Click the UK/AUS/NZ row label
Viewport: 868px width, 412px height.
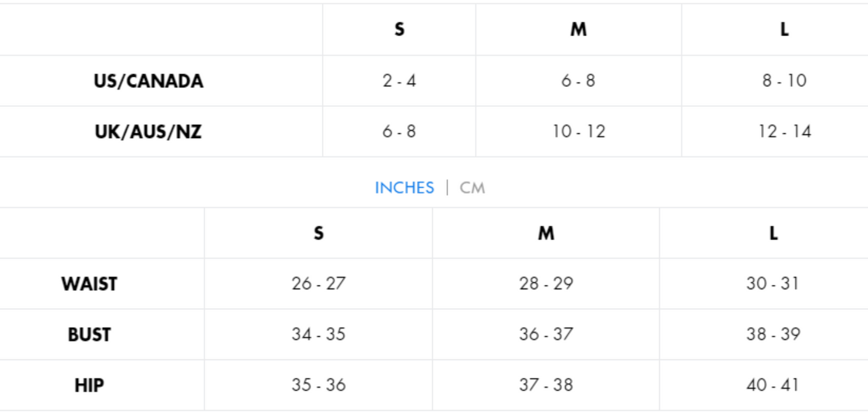(148, 132)
